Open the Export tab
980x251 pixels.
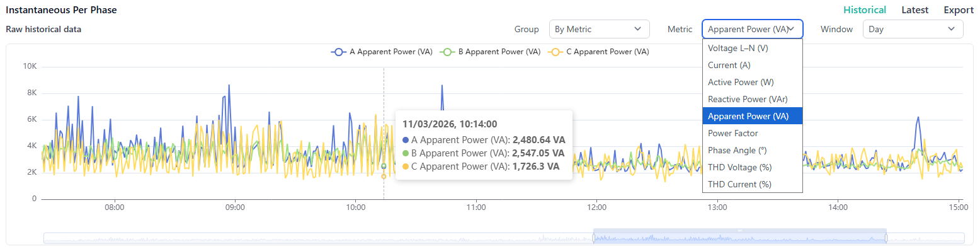point(959,10)
